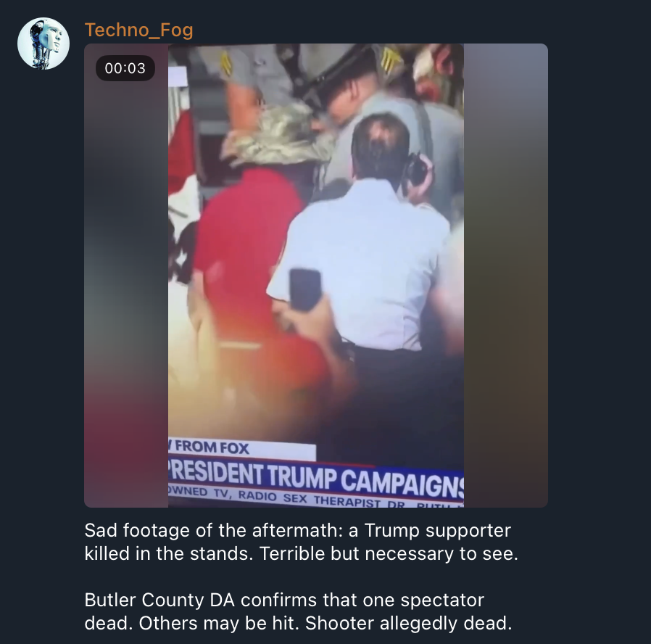
Task: Click the black phone held up in video
Action: 305,290
